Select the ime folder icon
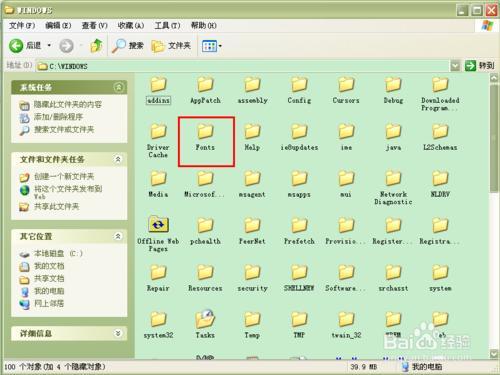Viewport: 500px width, 375px height. pyautogui.click(x=346, y=132)
